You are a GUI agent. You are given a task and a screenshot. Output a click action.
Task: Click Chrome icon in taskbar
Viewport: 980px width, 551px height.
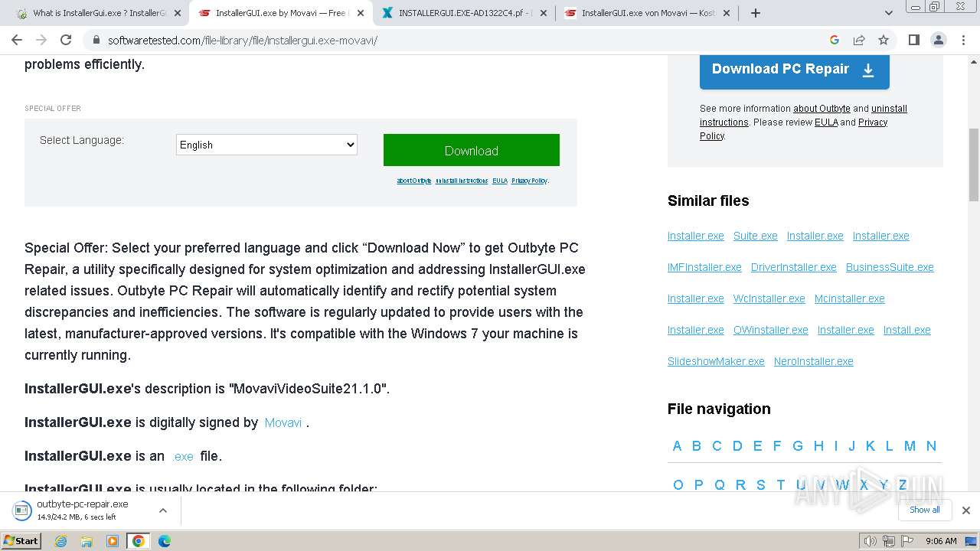139,541
